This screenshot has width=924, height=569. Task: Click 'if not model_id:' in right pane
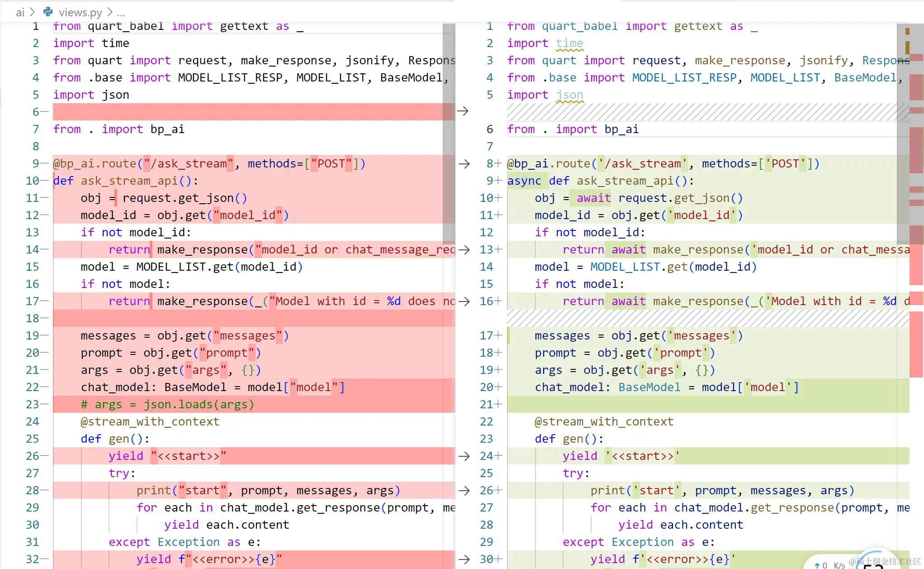coord(590,232)
